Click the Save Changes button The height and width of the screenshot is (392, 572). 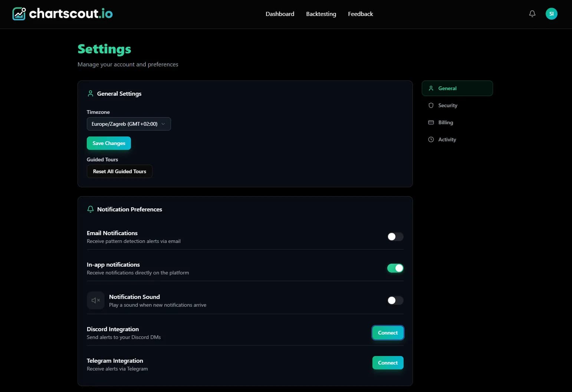[x=109, y=143]
